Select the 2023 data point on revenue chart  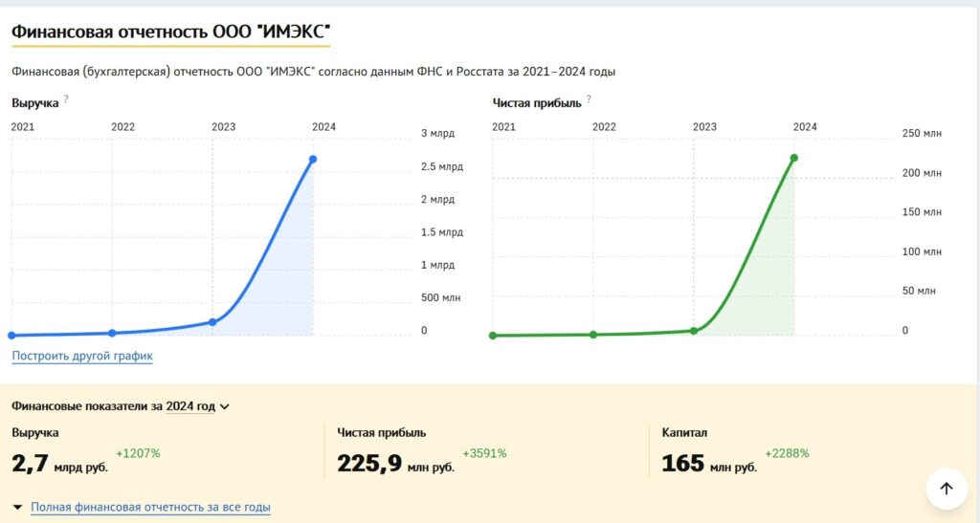pyautogui.click(x=212, y=322)
